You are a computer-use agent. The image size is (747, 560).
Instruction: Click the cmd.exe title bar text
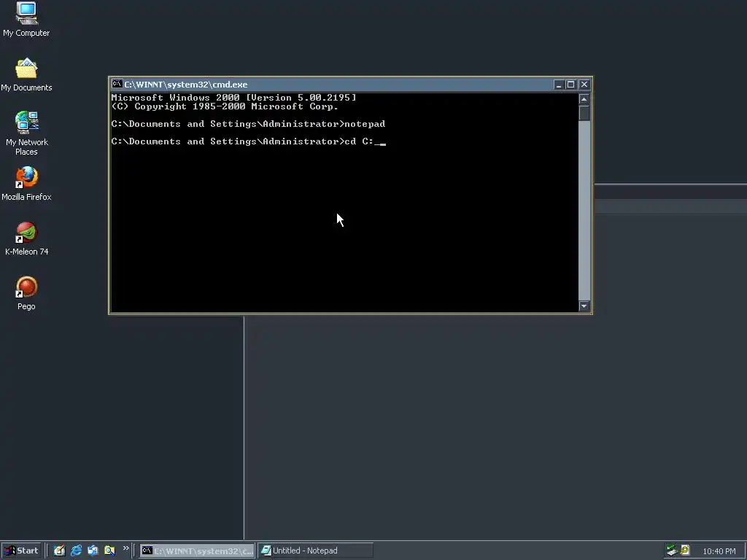186,85
